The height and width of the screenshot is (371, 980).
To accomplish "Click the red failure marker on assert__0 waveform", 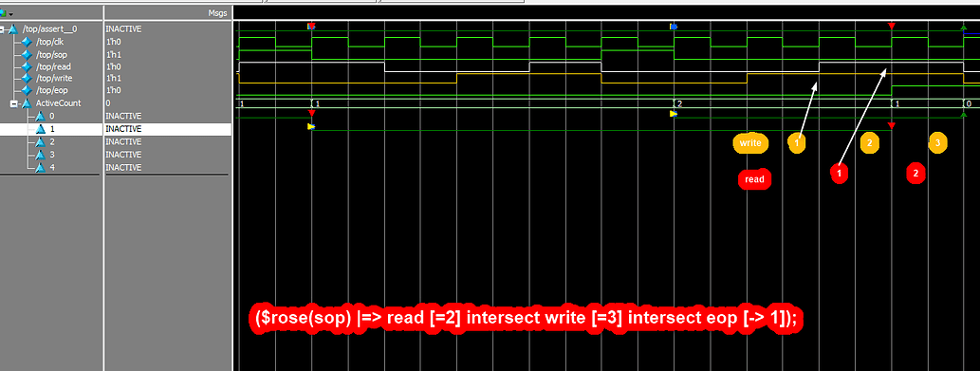I will (892, 26).
